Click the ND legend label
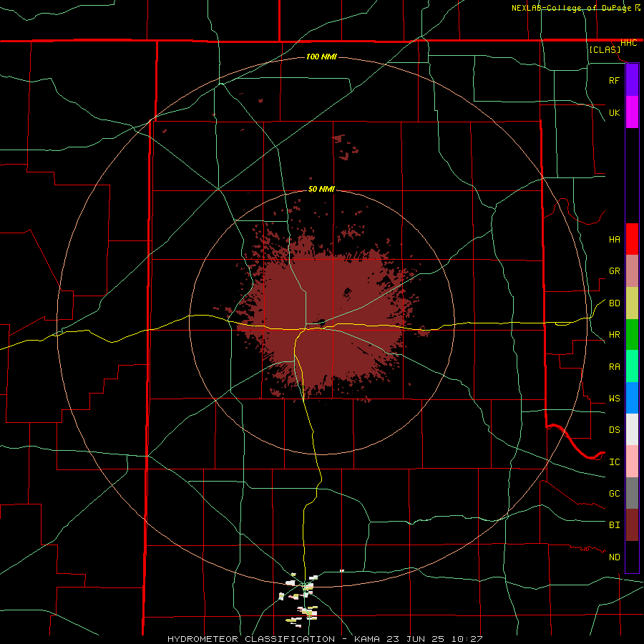The width and height of the screenshot is (644, 644). (x=614, y=557)
